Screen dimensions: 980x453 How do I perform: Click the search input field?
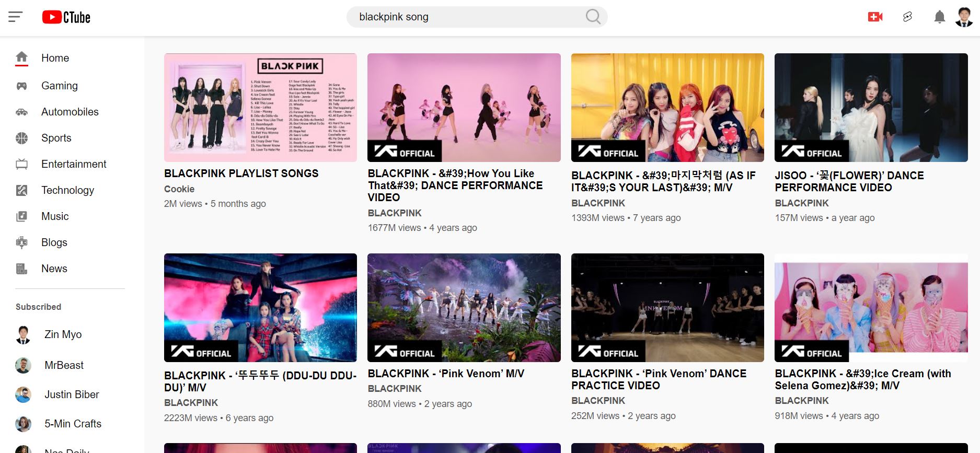point(465,17)
